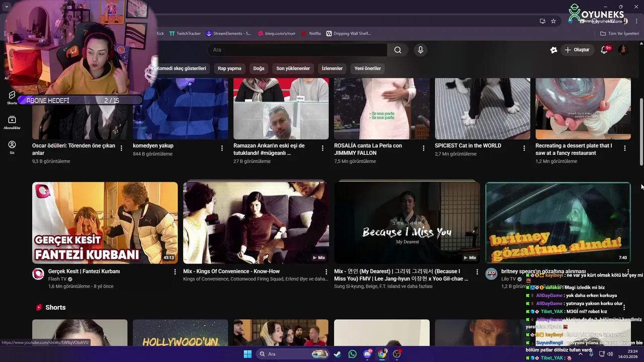Click the volume icon in system tray

pyautogui.click(x=610, y=354)
